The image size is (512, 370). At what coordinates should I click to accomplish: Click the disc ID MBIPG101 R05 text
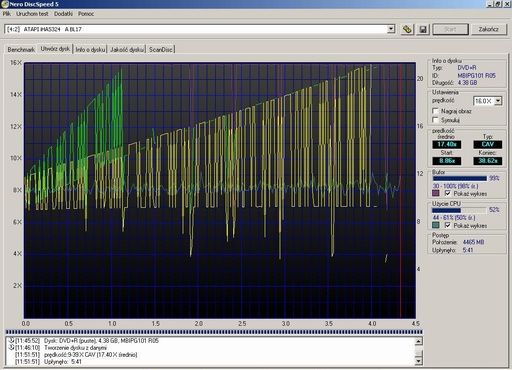[477, 76]
